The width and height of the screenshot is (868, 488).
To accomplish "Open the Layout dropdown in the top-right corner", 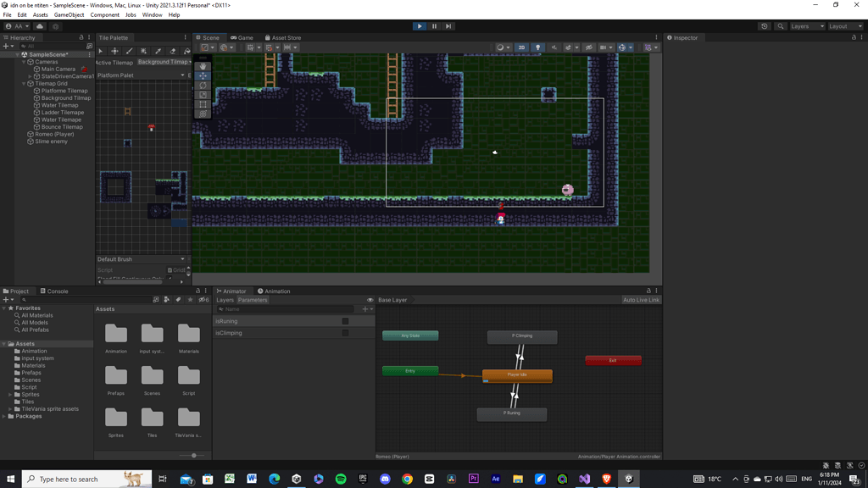I will [x=845, y=25].
